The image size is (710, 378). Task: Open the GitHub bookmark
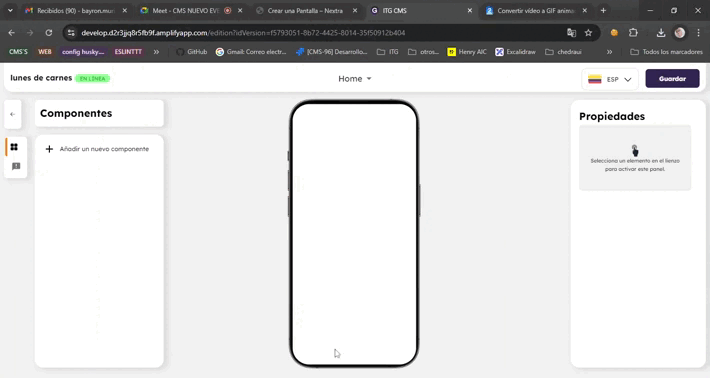(x=192, y=52)
